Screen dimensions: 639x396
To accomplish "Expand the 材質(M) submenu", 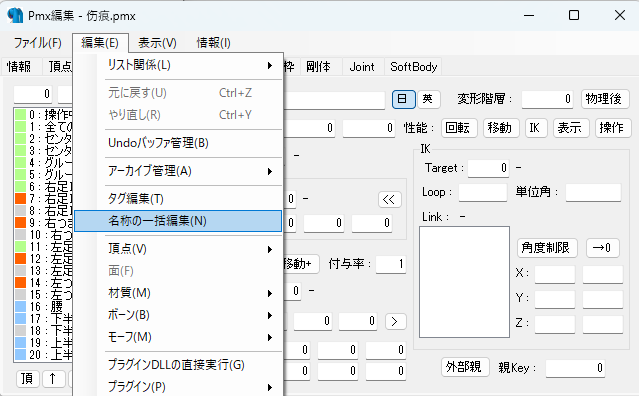I will click(x=178, y=293).
